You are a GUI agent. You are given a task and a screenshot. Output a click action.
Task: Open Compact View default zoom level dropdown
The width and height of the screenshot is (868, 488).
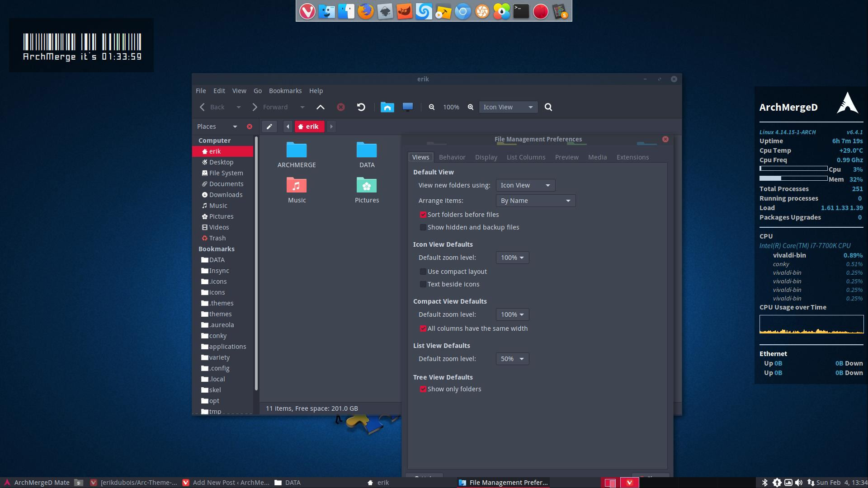(x=512, y=314)
